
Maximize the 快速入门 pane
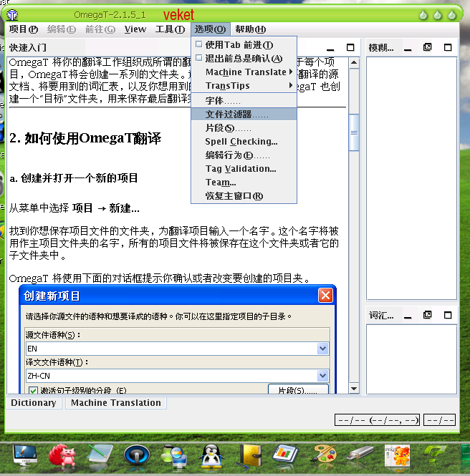[x=350, y=47]
